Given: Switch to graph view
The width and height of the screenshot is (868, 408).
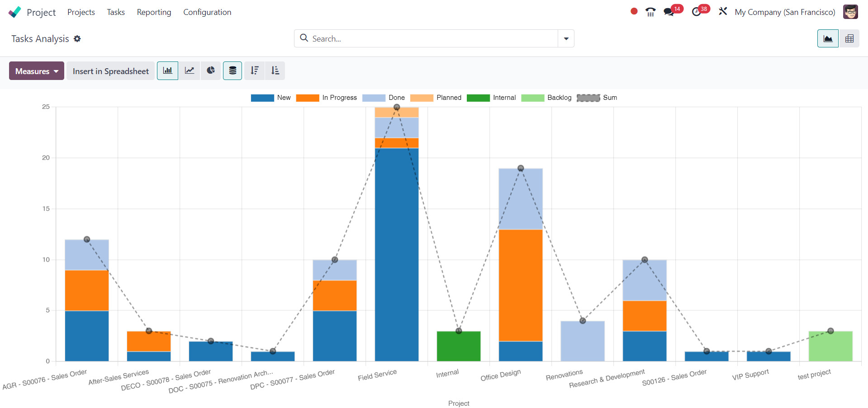Looking at the screenshot, I should [x=828, y=38].
